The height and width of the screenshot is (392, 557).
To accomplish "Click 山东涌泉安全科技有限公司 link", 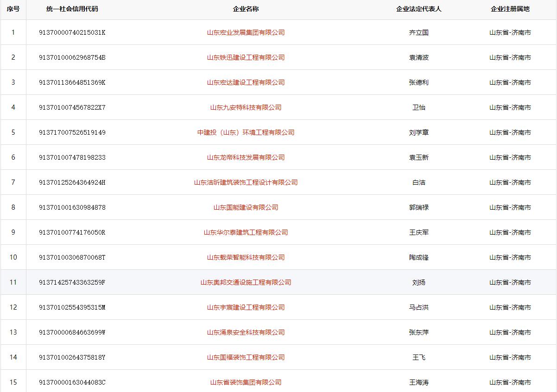I will tap(246, 332).
